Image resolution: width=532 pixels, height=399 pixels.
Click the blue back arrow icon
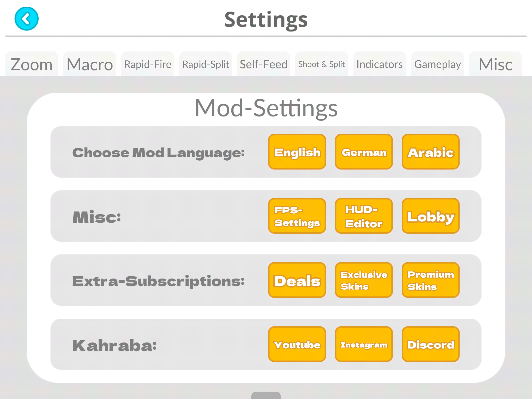pos(27,19)
